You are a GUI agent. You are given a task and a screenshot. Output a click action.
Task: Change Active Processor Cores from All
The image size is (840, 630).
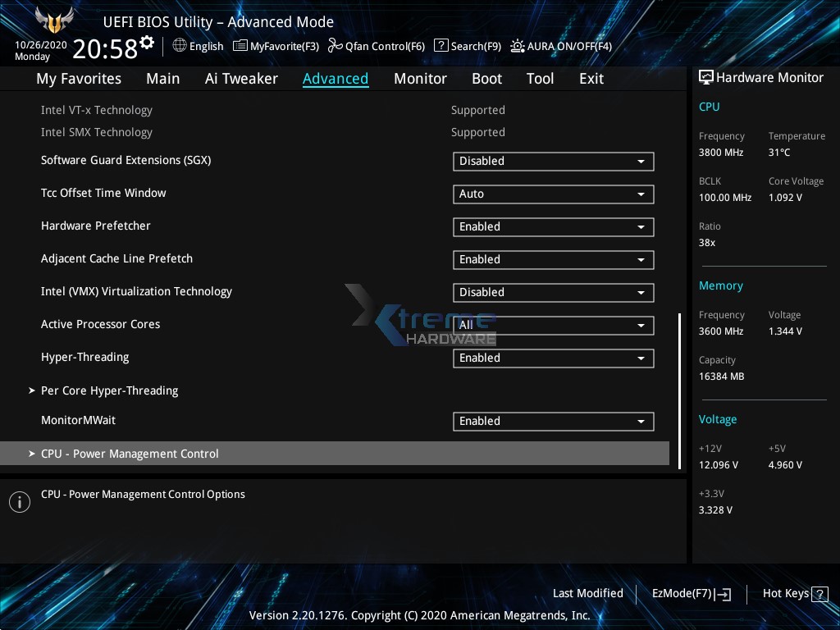point(553,325)
